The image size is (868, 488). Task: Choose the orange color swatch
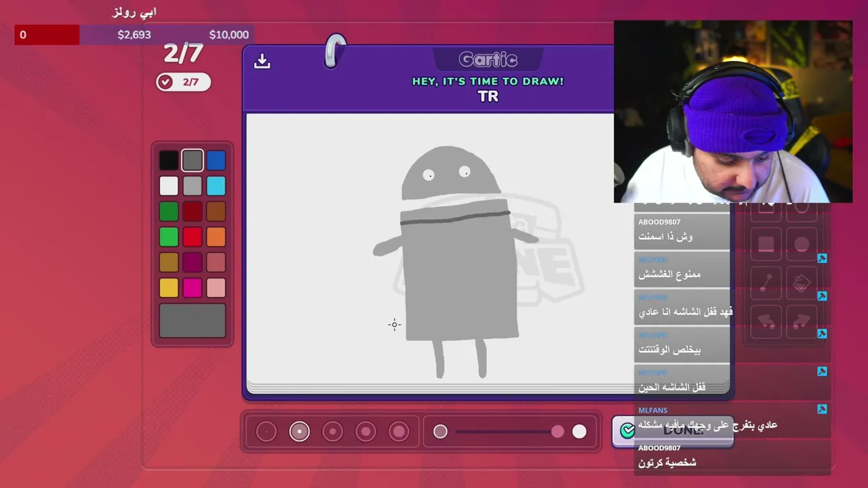tap(216, 237)
